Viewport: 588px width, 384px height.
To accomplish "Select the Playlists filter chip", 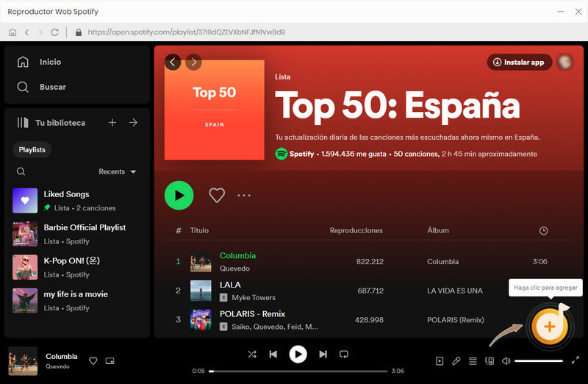I will (32, 150).
